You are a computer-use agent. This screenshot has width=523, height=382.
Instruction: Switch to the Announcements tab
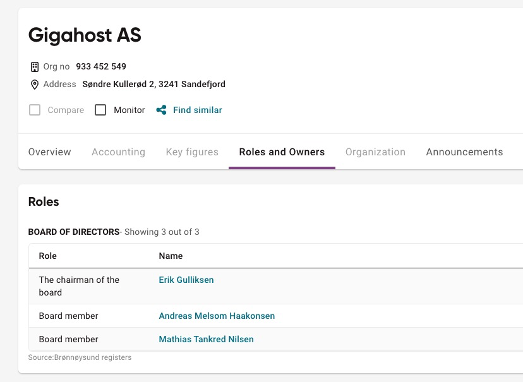[x=464, y=152]
